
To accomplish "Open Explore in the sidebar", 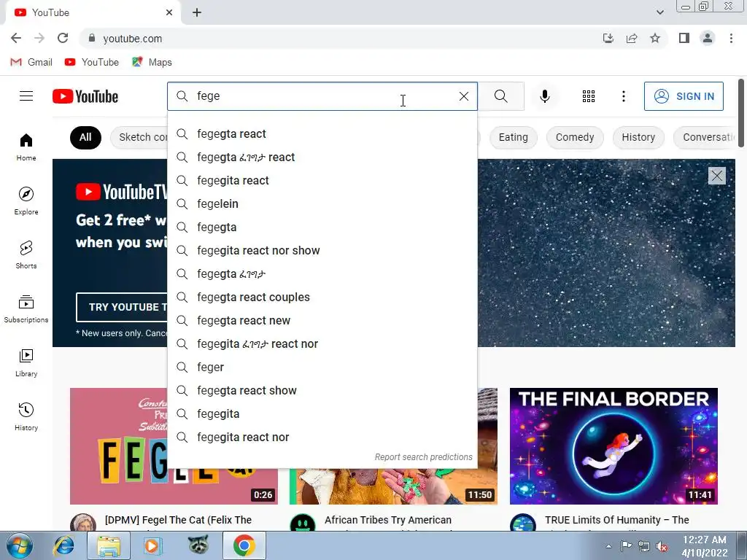I will [x=26, y=201].
